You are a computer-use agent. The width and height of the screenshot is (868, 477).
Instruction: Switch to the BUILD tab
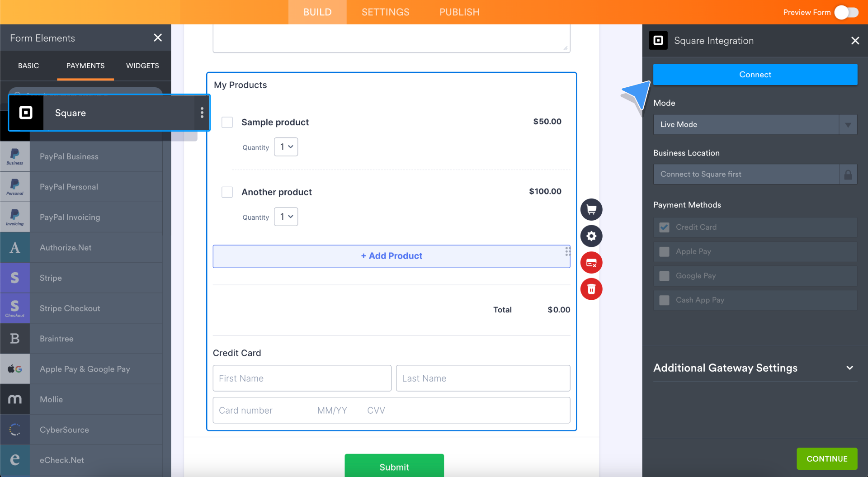pos(317,12)
